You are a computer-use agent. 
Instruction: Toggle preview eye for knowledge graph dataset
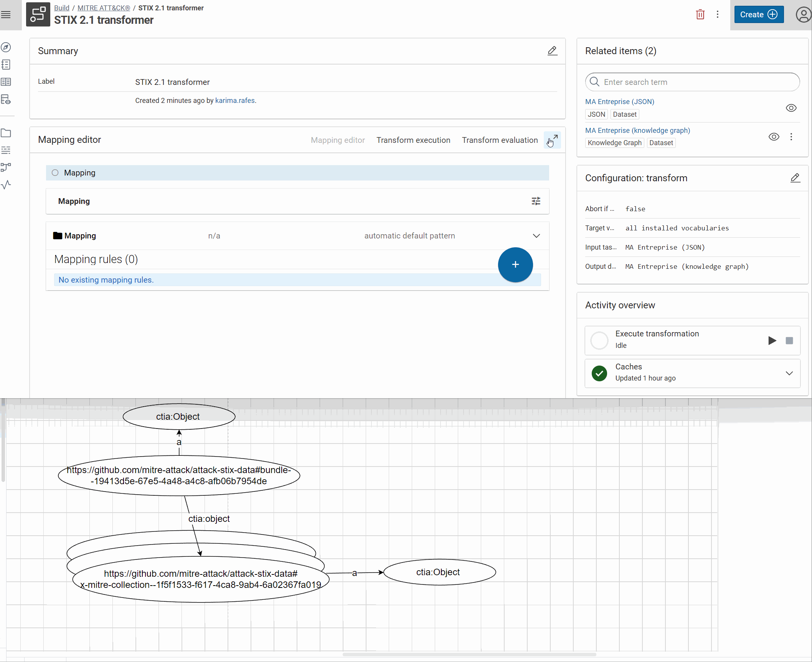pos(774,137)
